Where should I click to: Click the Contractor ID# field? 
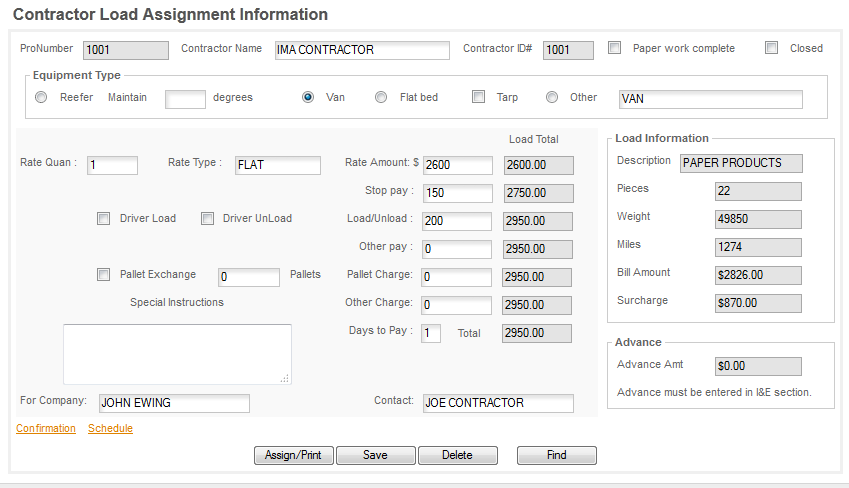(x=569, y=50)
